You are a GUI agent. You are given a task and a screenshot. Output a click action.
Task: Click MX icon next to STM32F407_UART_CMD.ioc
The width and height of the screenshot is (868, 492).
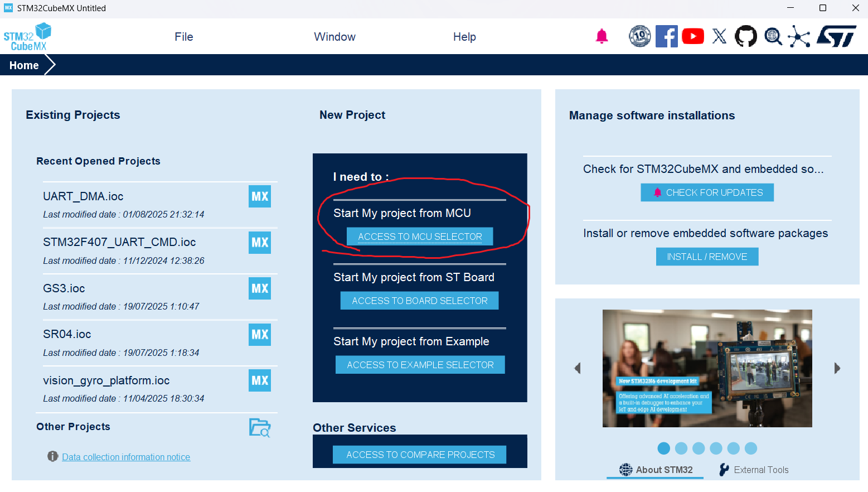pos(260,243)
